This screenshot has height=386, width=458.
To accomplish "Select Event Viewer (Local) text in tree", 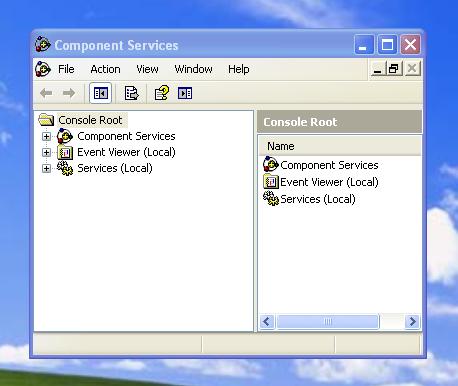I will 126,152.
